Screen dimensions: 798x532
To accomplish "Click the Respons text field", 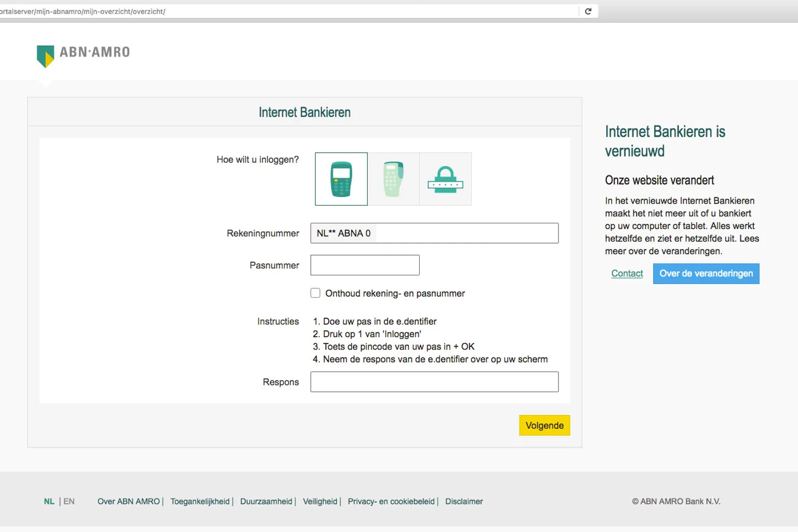I will 434,382.
